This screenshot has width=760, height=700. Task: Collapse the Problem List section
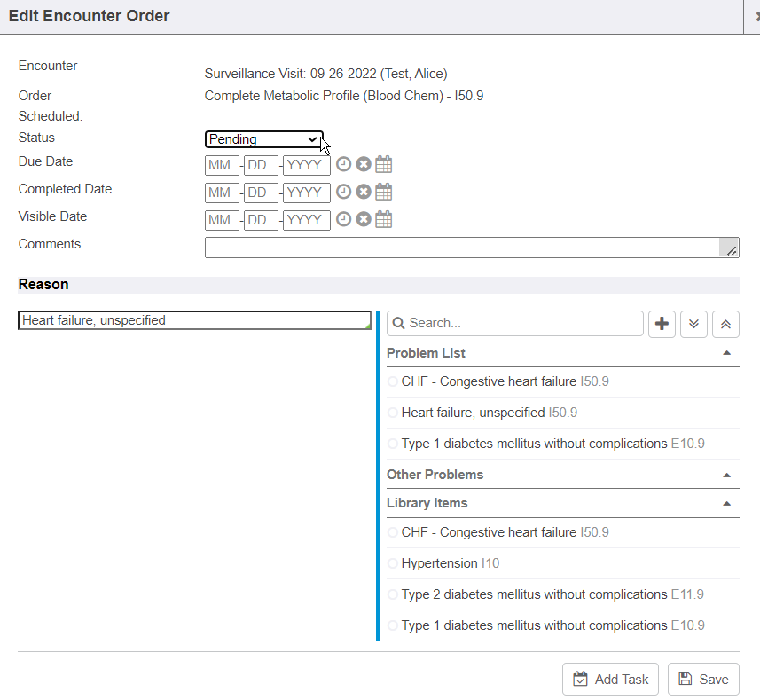(727, 353)
